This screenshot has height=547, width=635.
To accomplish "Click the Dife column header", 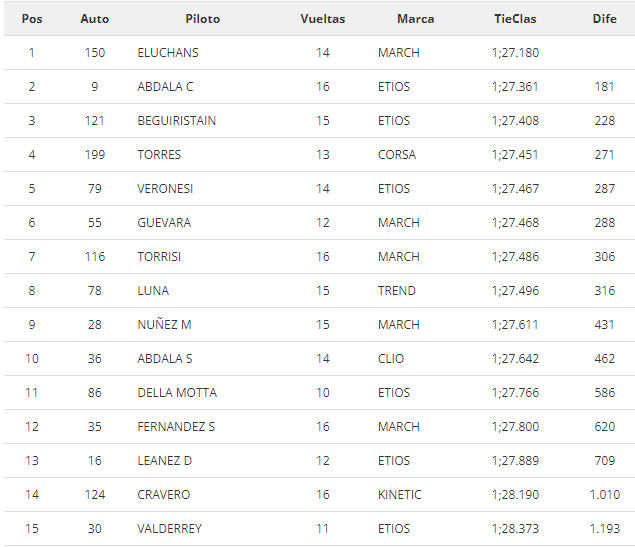I will tap(604, 19).
